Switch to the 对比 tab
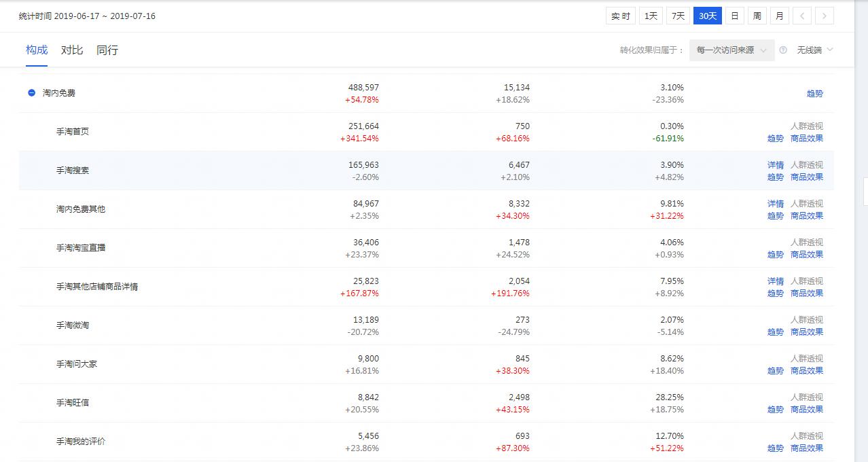The image size is (868, 462). click(72, 50)
